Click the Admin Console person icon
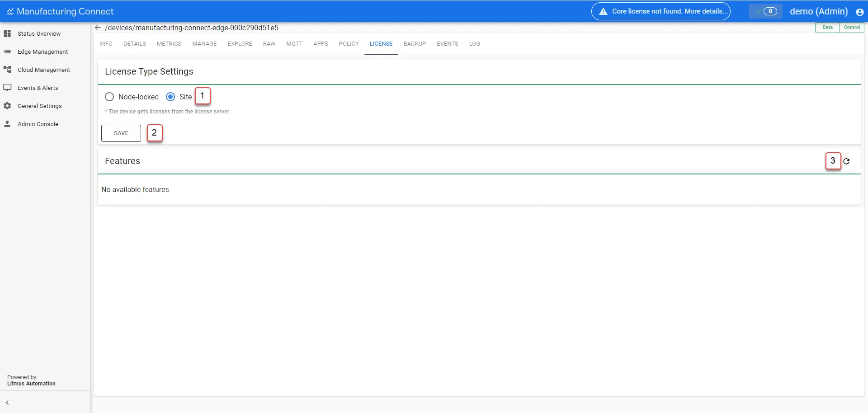 7,124
